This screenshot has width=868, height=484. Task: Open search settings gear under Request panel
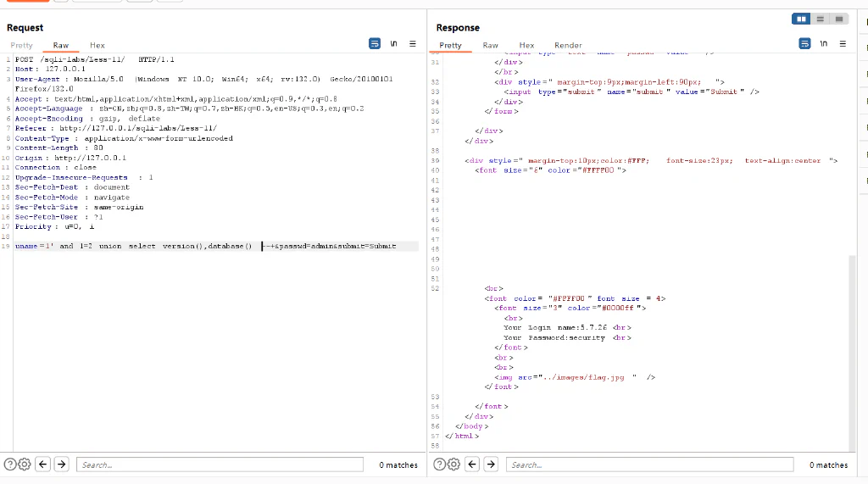tap(25, 465)
